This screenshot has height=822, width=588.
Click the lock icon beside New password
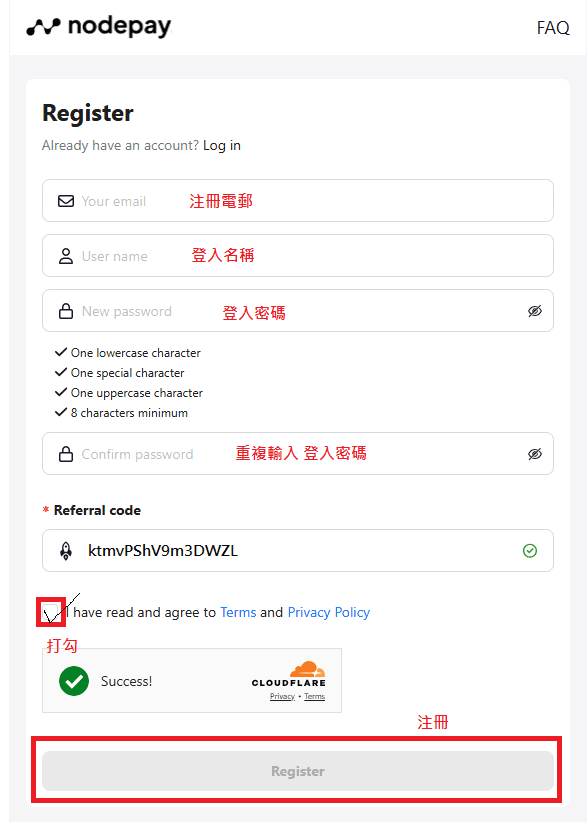point(66,311)
